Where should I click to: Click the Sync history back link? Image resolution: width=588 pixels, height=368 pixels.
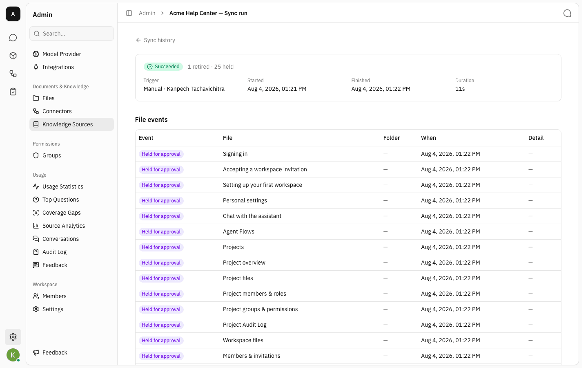coord(155,40)
